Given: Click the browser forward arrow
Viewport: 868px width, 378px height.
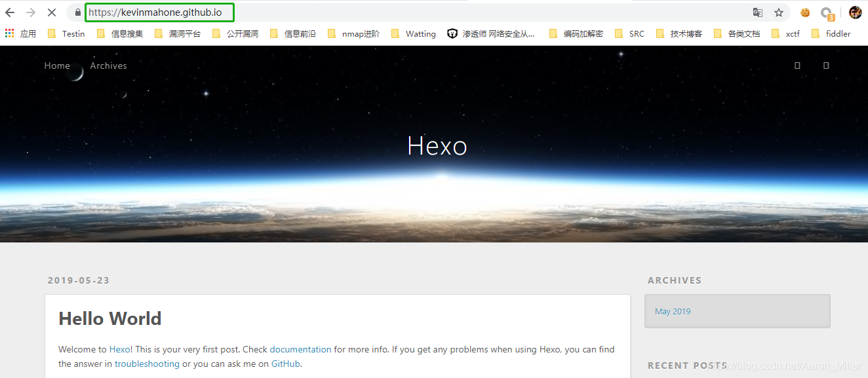Looking at the screenshot, I should click(x=31, y=12).
